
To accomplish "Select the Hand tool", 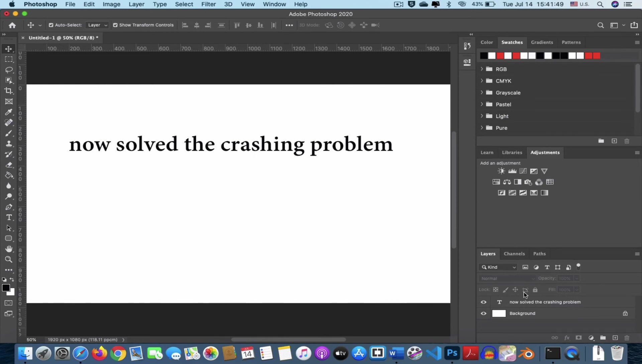I will [x=9, y=249].
